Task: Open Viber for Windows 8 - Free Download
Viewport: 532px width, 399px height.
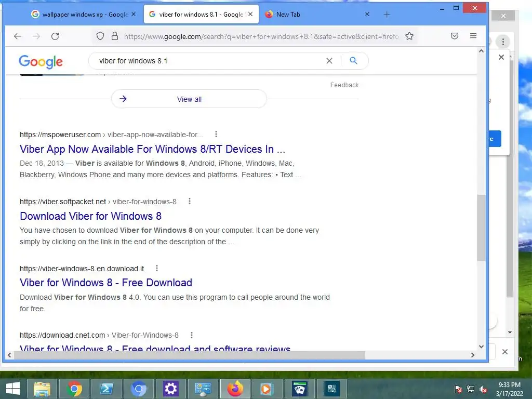Action: (106, 283)
